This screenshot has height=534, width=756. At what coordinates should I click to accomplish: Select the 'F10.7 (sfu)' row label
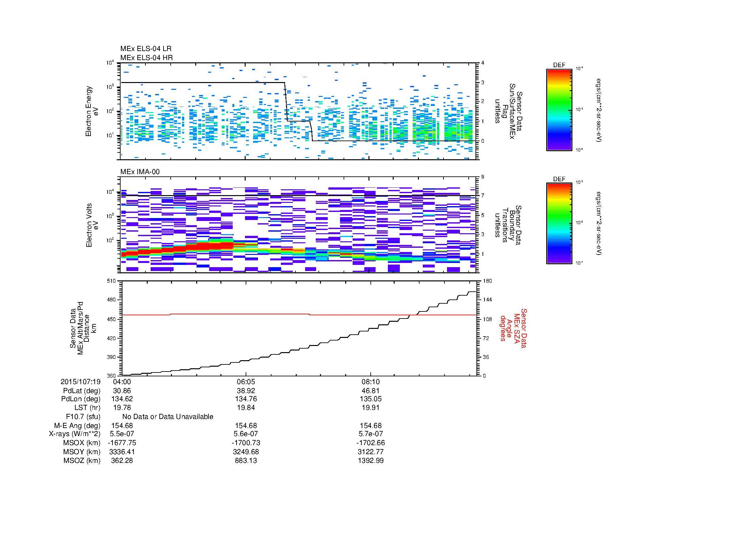click(83, 417)
